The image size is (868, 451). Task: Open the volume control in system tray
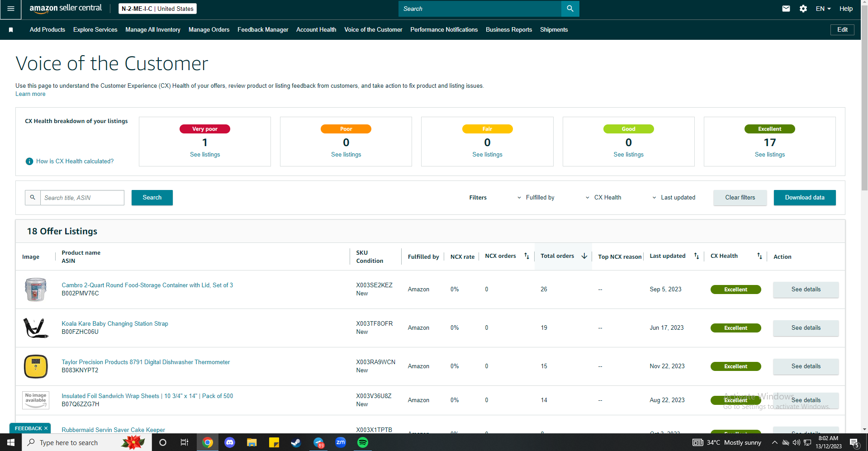coord(797,442)
